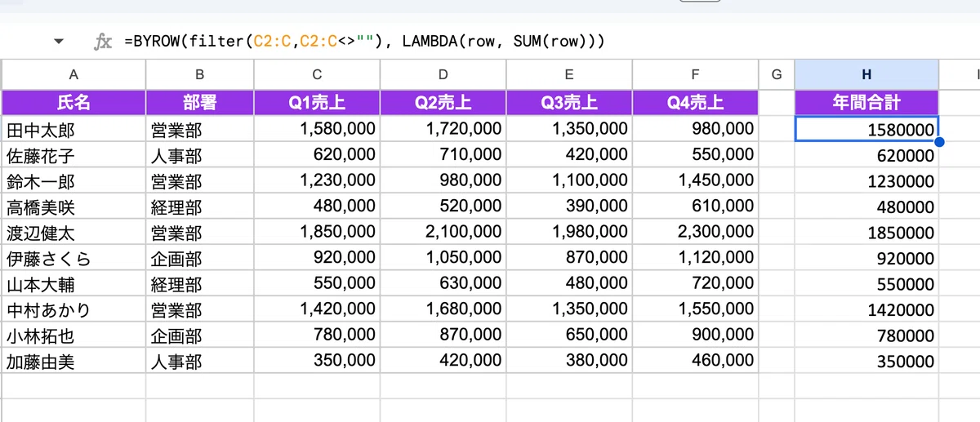Click into the BYROW formula bar text
Screen dimensions: 980x422
point(364,41)
